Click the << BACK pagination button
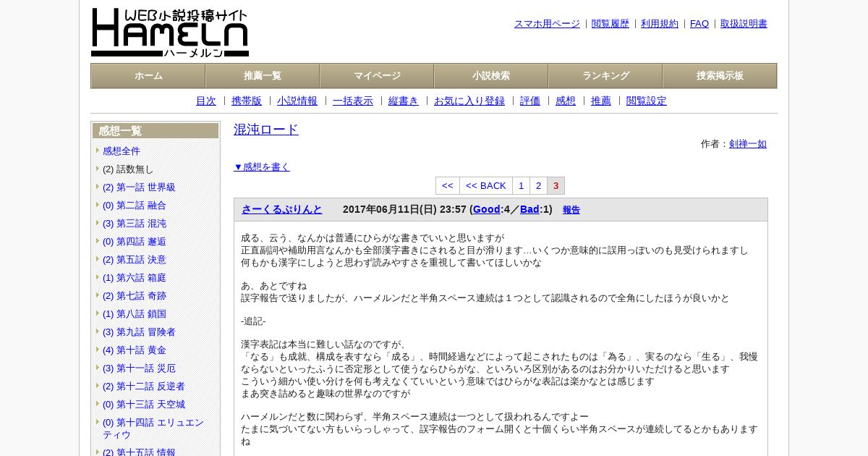 pos(486,186)
